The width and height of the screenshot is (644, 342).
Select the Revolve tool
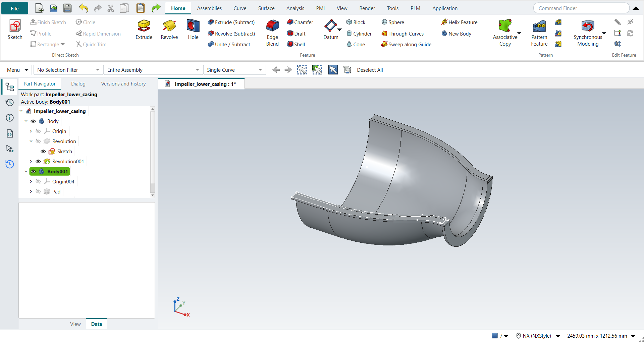[x=169, y=30]
